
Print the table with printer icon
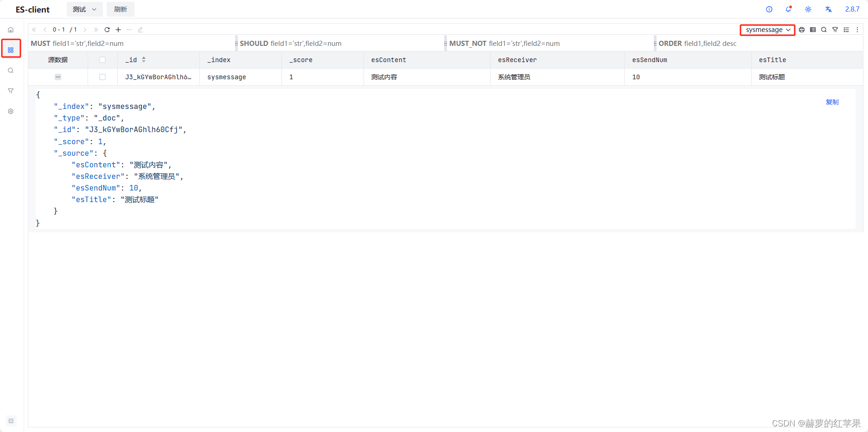tap(802, 30)
